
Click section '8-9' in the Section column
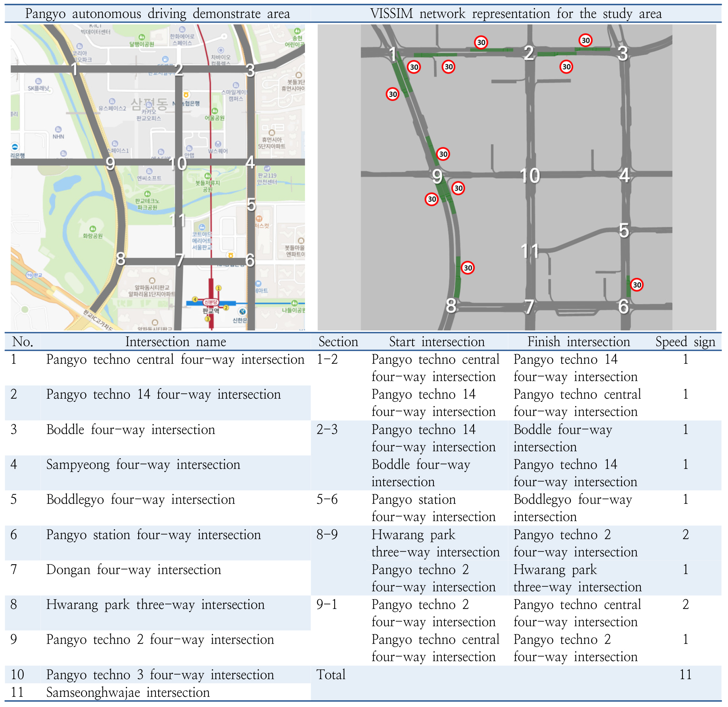click(327, 535)
